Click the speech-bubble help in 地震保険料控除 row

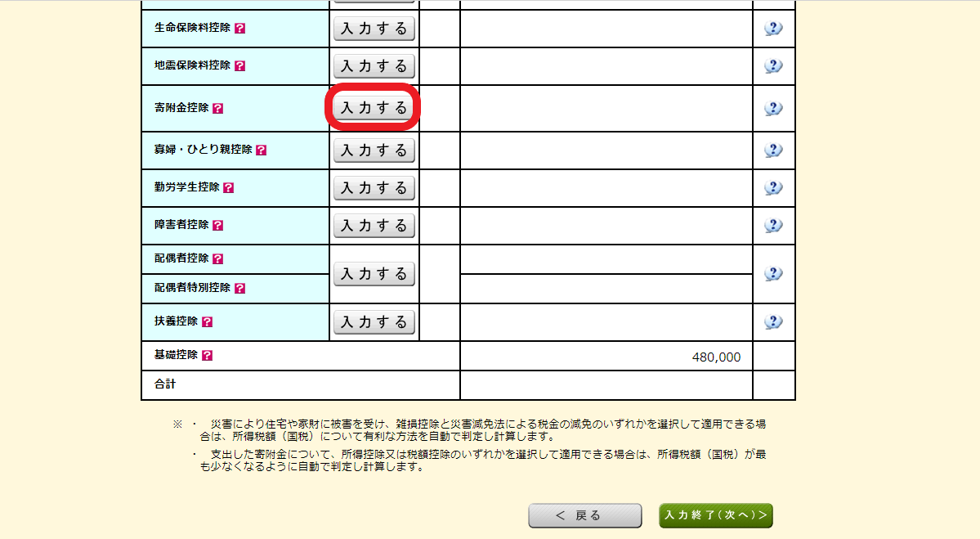pyautogui.click(x=773, y=65)
